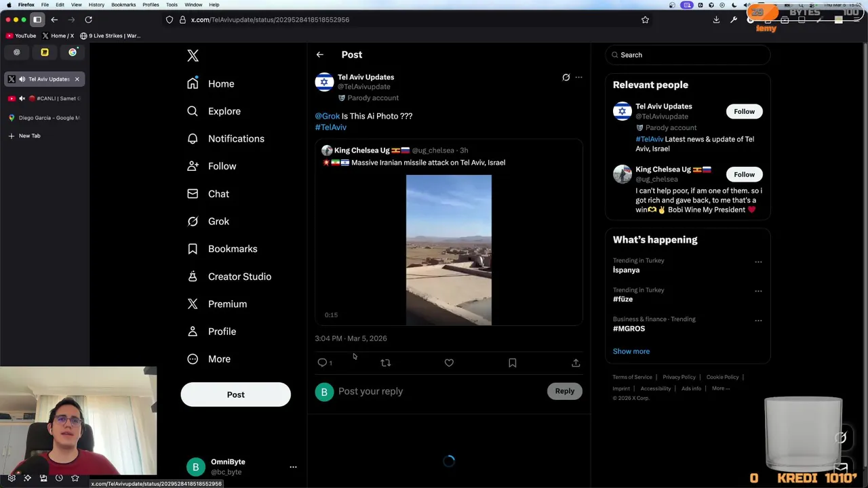Open the Explore page
This screenshot has height=488, width=868.
(x=214, y=111)
